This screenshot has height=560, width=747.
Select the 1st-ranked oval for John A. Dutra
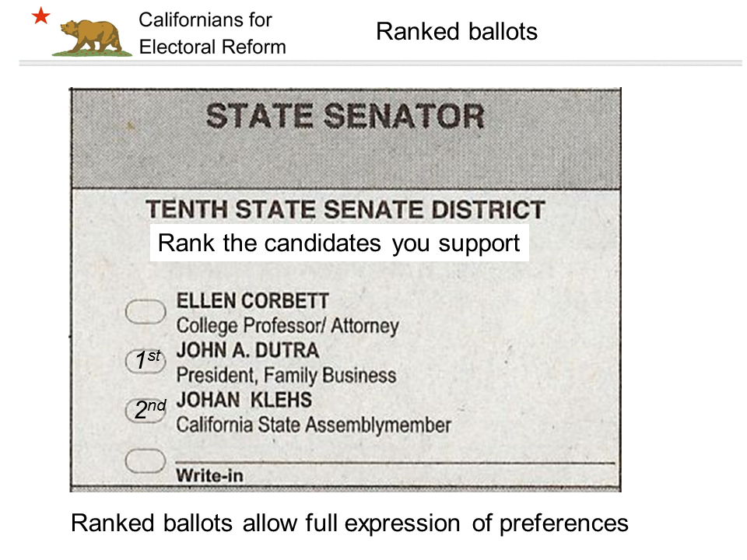pos(146,360)
